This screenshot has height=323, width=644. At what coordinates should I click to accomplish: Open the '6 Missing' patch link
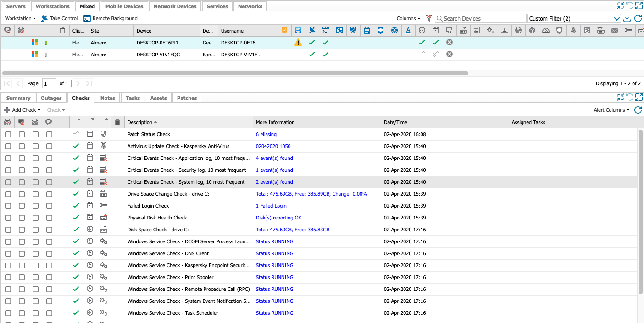pyautogui.click(x=266, y=135)
